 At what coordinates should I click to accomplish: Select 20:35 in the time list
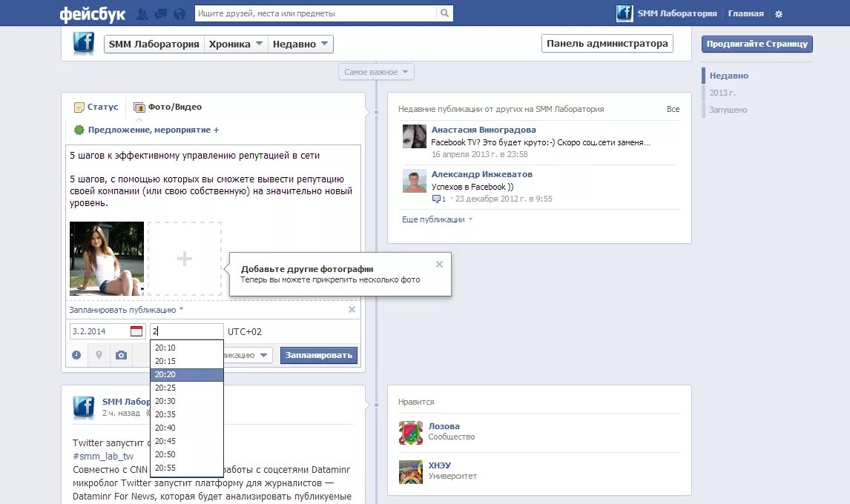[186, 414]
